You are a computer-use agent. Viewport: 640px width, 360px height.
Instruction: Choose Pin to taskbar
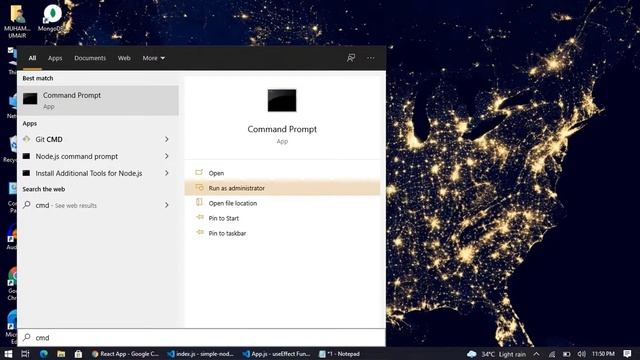[282, 233]
